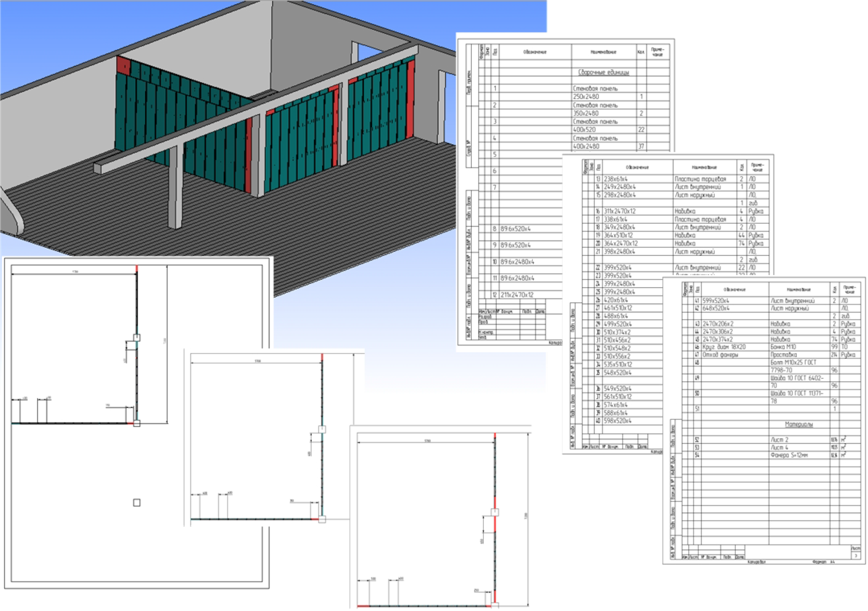Screen dimensions: 868x611
Task: Click the 'Пластина торцевая' cell in row 13
Action: [700, 179]
